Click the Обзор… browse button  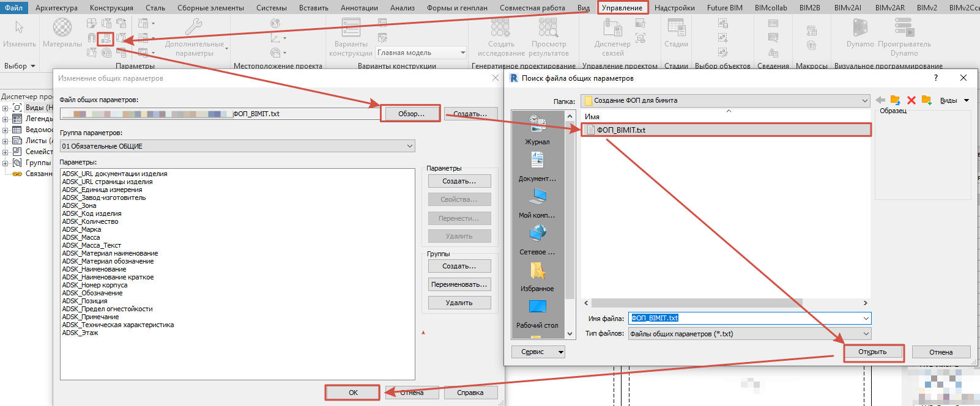tap(410, 114)
